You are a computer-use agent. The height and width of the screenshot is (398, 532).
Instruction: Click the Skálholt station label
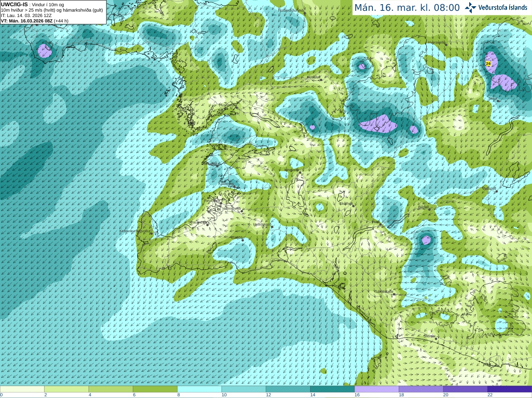(x=346, y=204)
